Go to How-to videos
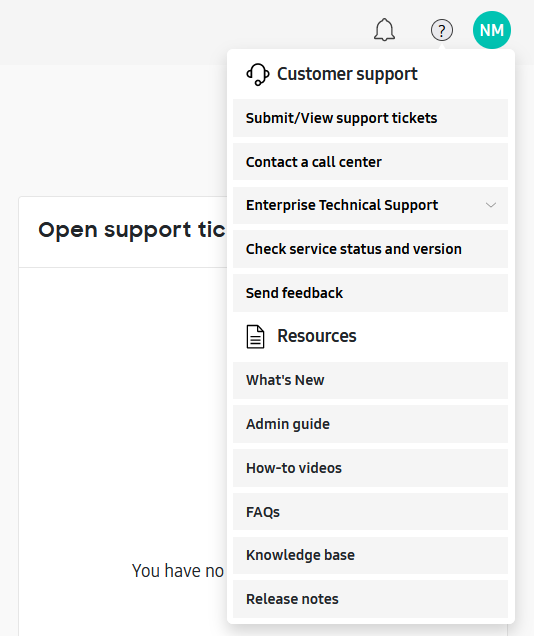The width and height of the screenshot is (534, 636). (x=370, y=468)
